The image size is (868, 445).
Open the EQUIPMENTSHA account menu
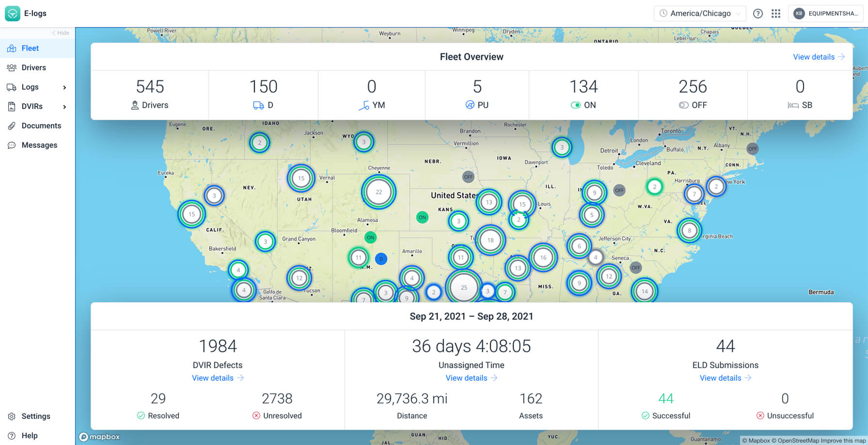click(826, 13)
